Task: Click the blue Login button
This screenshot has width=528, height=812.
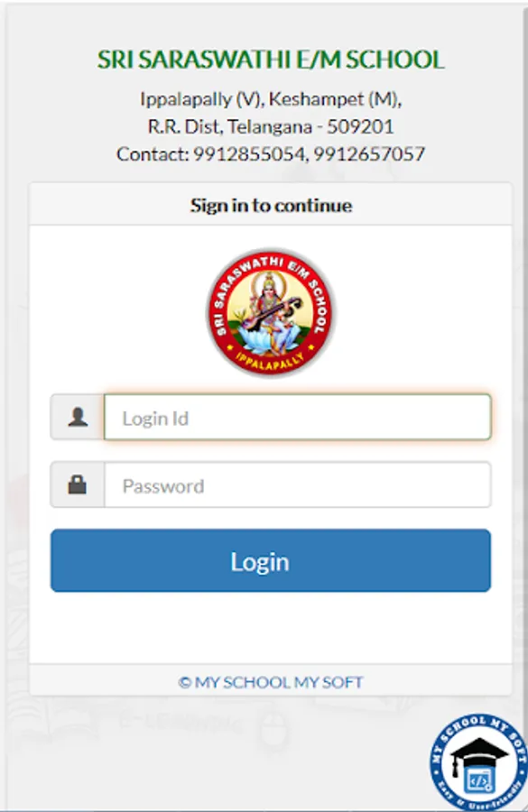Action: (271, 560)
